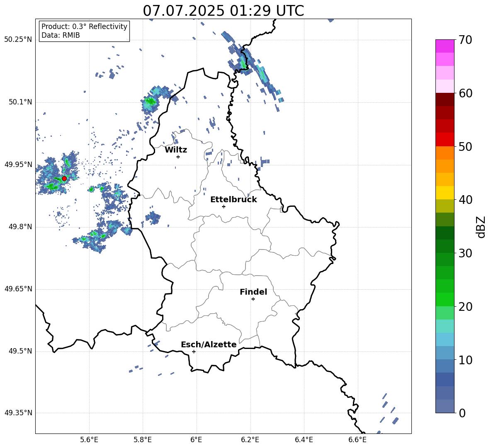Screen dimensions: 491x448
Task: Click the 30 value on the colorbar
Action: point(465,253)
